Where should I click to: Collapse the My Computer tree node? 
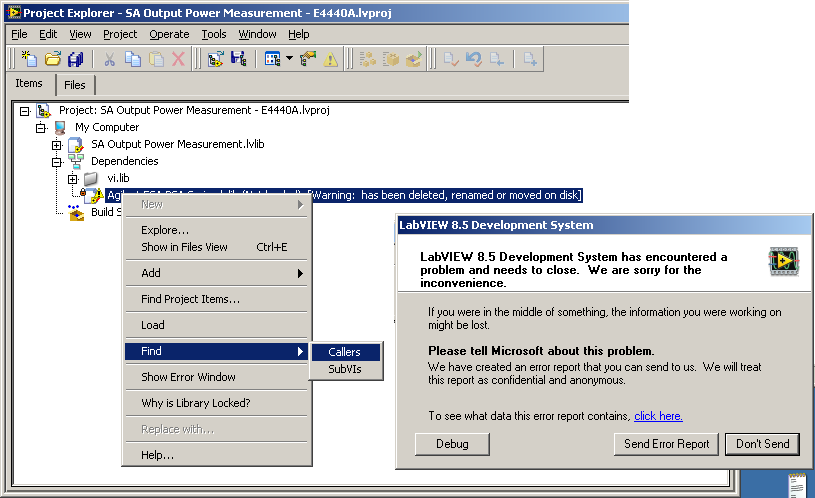[41, 128]
